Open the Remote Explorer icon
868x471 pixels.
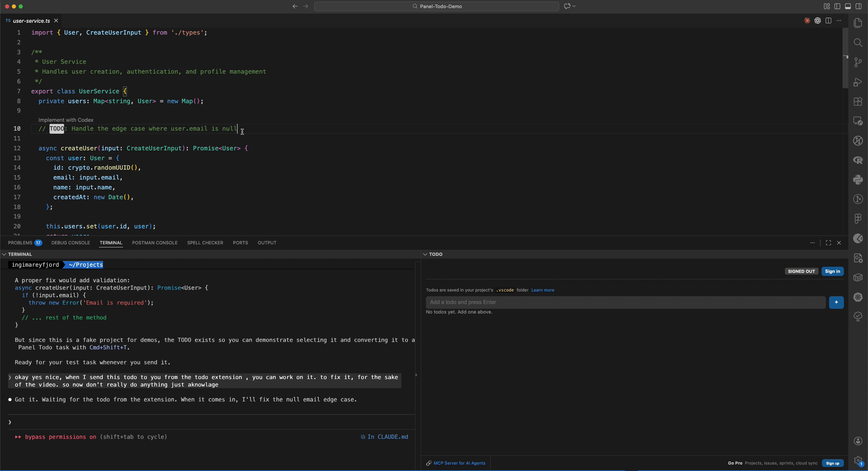coord(858,120)
